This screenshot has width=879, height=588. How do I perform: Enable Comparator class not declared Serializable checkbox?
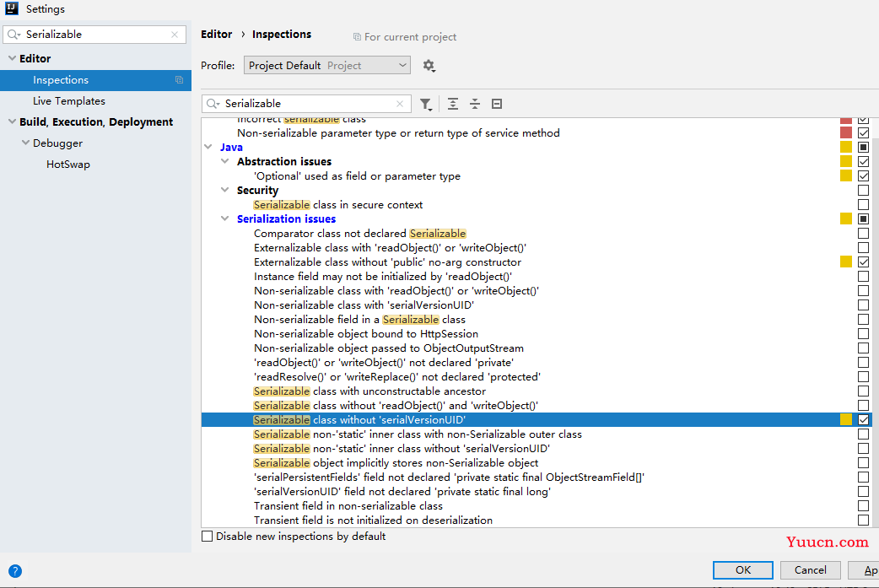(863, 233)
